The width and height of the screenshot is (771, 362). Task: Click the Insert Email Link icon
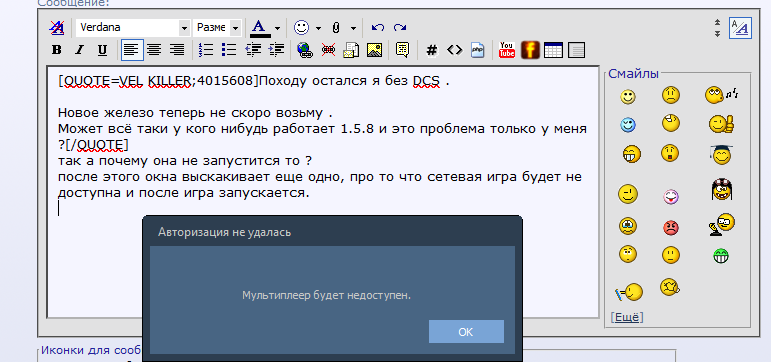point(351,50)
